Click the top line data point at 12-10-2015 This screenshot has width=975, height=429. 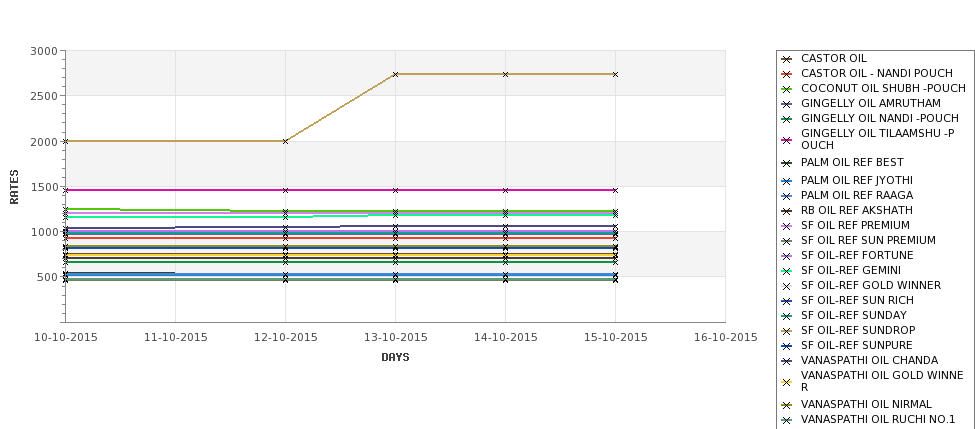point(285,141)
